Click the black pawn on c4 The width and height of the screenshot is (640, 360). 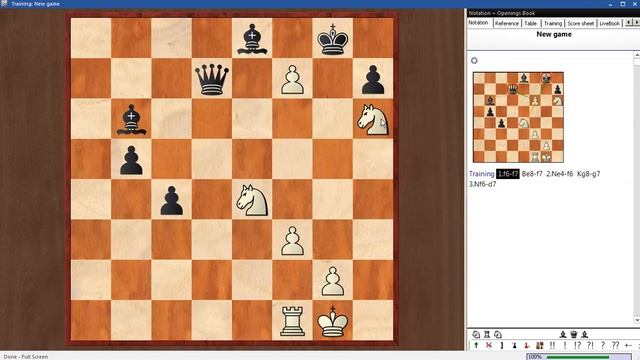click(171, 200)
